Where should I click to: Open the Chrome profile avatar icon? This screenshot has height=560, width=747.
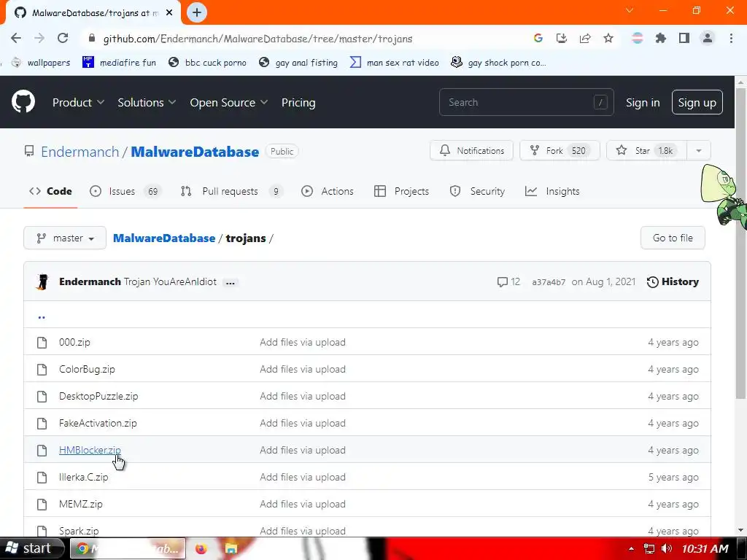point(708,38)
